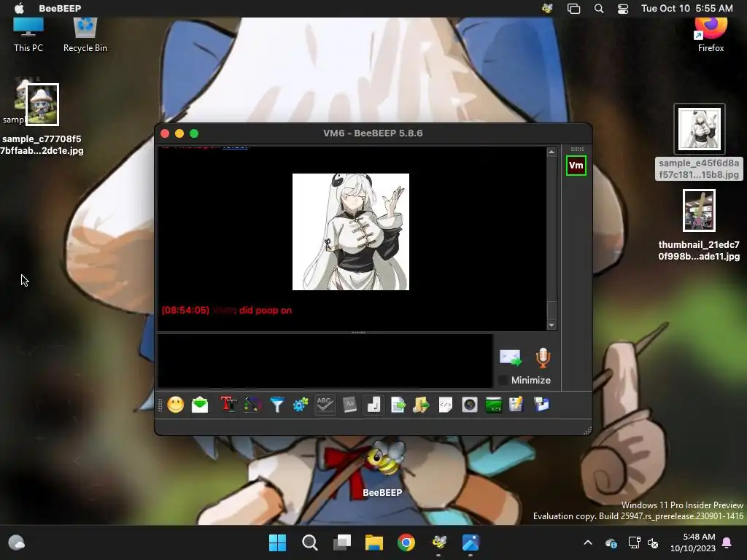
Task: Click the code snippet paper icon
Action: tap(446, 405)
